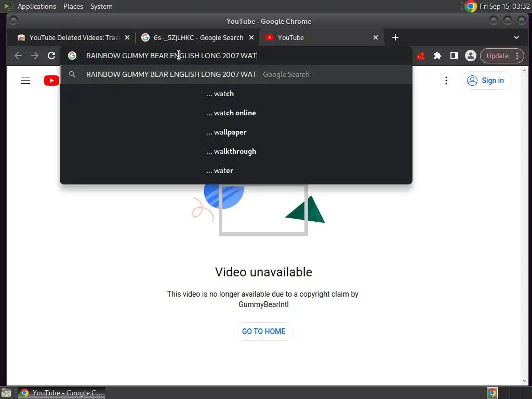Click the show desktop icon in taskbar
Viewport: 532px width, 399px height.
(6, 393)
